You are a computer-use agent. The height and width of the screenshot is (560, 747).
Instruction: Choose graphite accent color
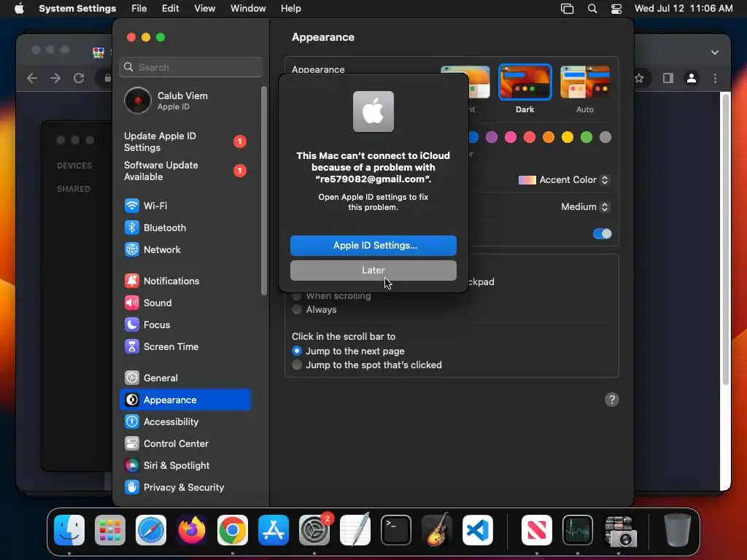click(605, 137)
